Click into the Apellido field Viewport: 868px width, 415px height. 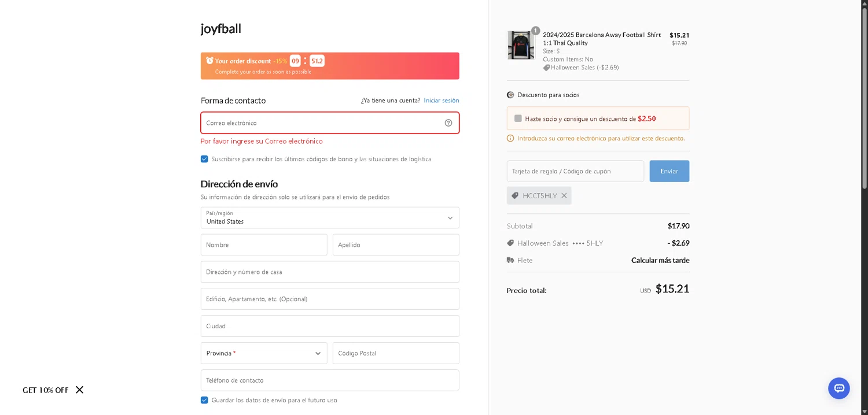point(396,244)
